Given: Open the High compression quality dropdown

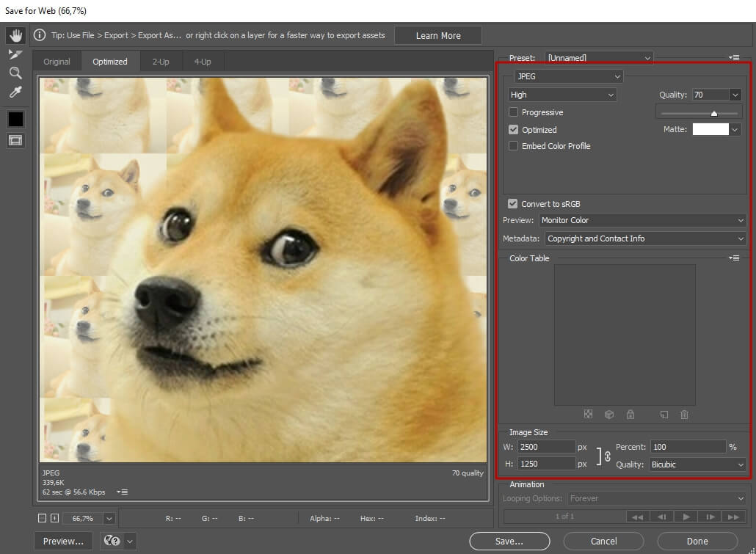Looking at the screenshot, I should (562, 95).
